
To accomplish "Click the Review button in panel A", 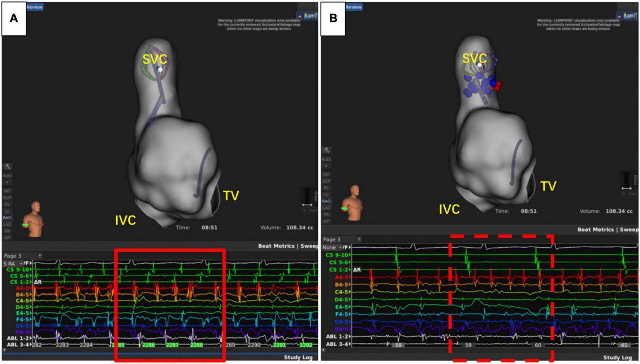I will (x=34, y=7).
